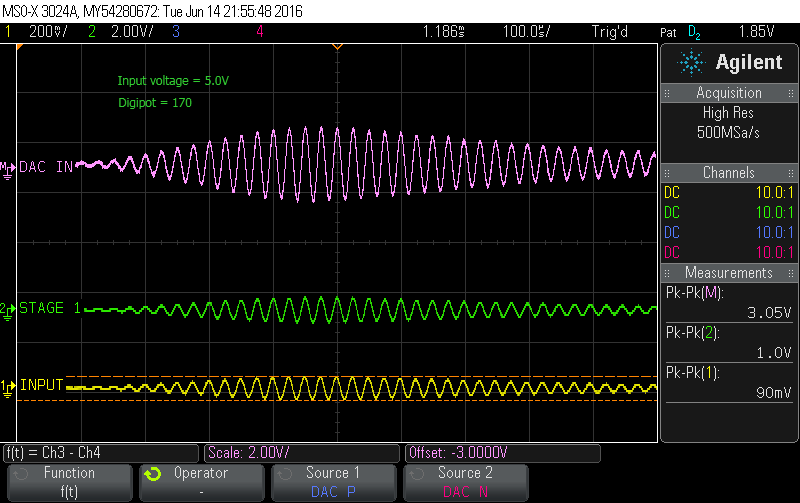Click the orange trigger time marker at top center

(337, 47)
